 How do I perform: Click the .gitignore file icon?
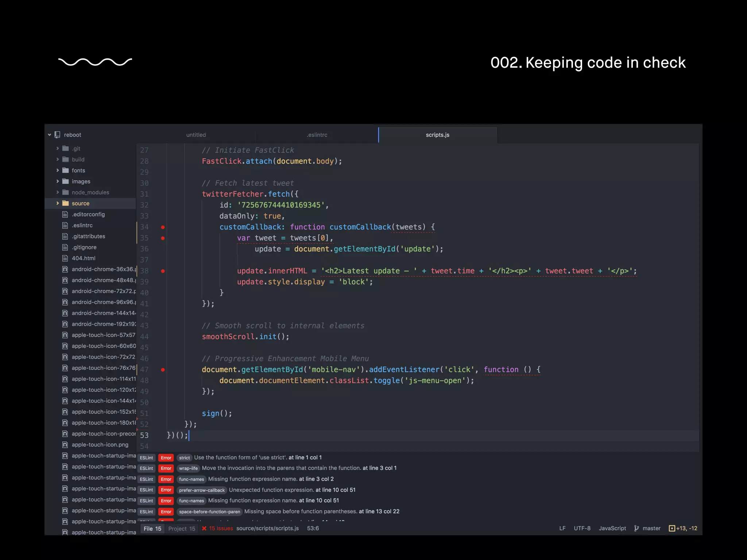65,247
